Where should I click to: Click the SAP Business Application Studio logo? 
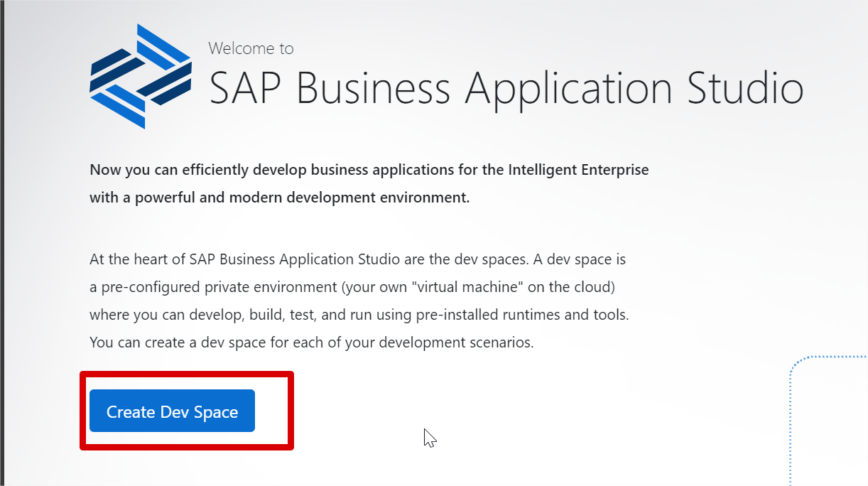(x=141, y=76)
